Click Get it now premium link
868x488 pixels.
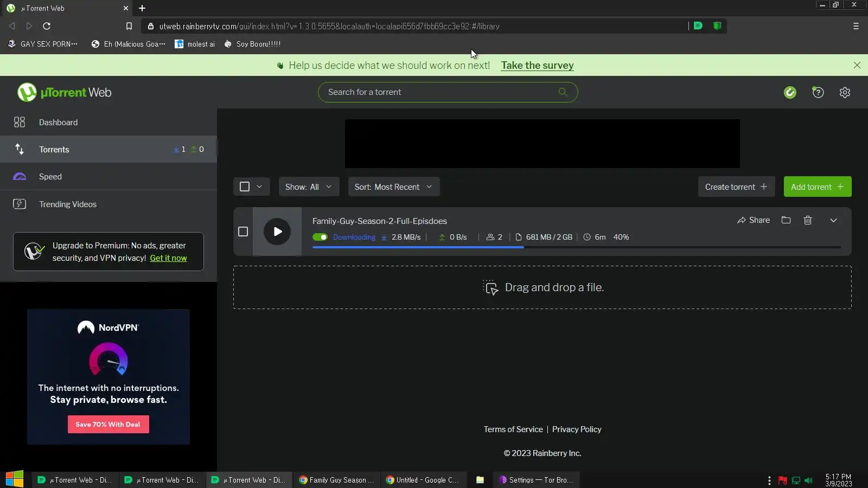coord(168,258)
